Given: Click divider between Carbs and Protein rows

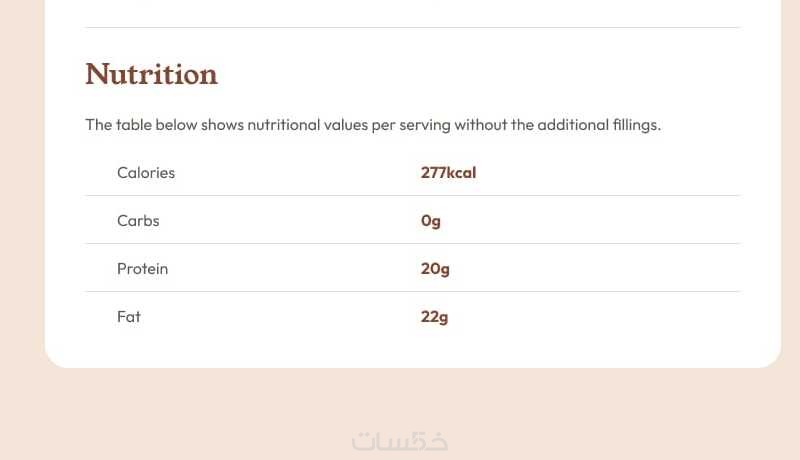Looking at the screenshot, I should pos(412,244).
